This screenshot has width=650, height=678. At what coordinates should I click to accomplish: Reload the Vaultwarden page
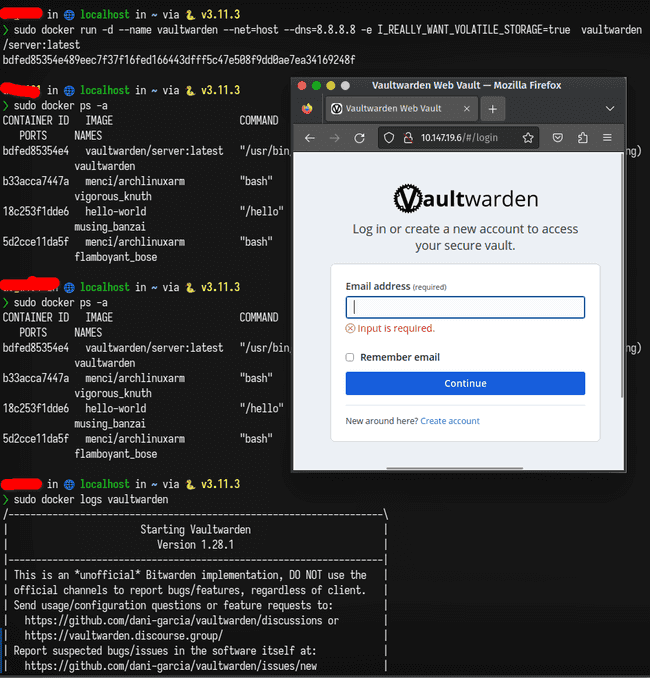tap(359, 138)
